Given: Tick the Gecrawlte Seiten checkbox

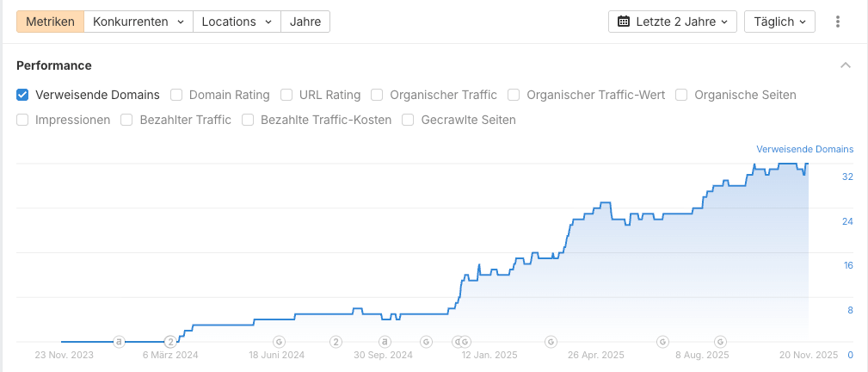Looking at the screenshot, I should pos(409,120).
